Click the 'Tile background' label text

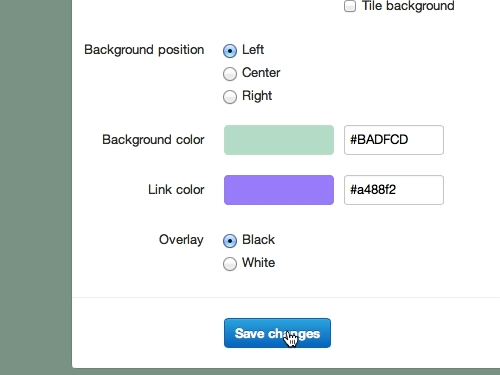(408, 6)
